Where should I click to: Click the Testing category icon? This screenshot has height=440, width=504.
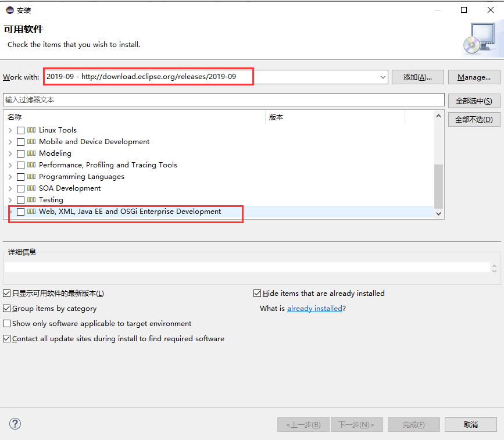pos(31,200)
